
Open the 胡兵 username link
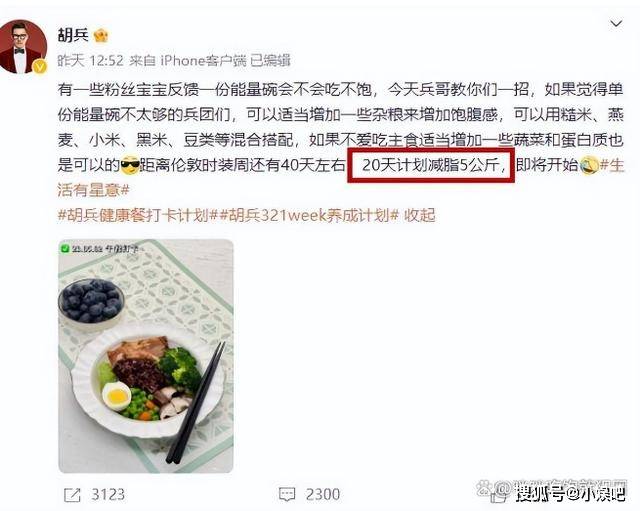[73, 35]
